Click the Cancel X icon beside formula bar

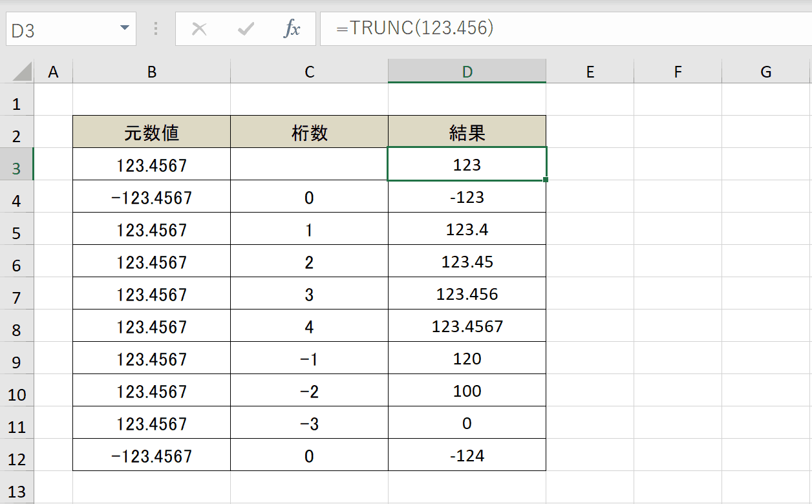pyautogui.click(x=200, y=28)
